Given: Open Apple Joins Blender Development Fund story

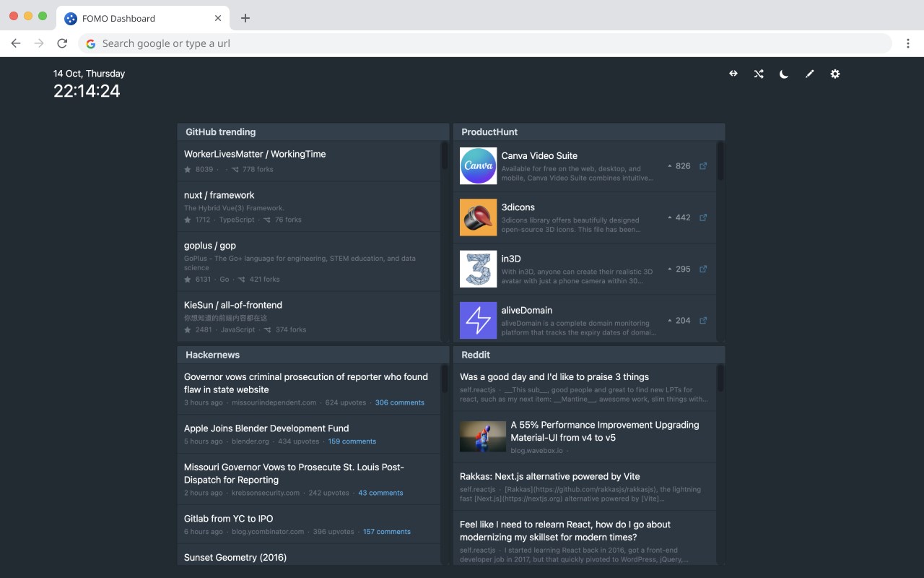Looking at the screenshot, I should click(x=266, y=428).
